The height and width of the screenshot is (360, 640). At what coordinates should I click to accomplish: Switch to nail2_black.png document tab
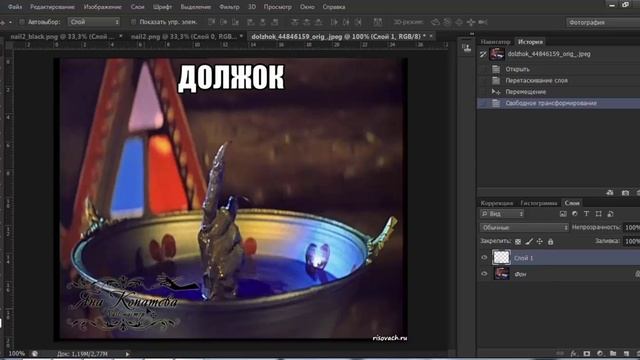(62, 36)
